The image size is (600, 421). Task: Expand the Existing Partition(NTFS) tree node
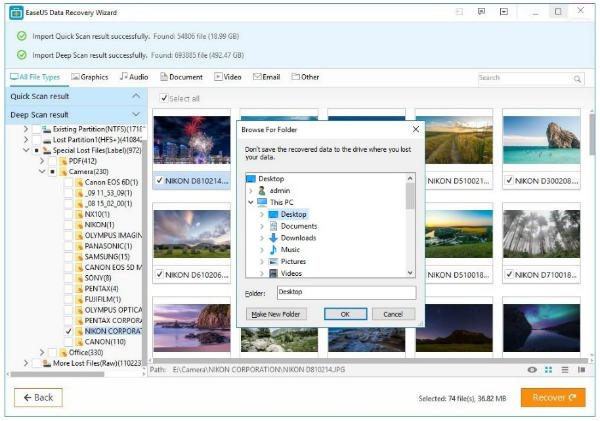(26, 129)
